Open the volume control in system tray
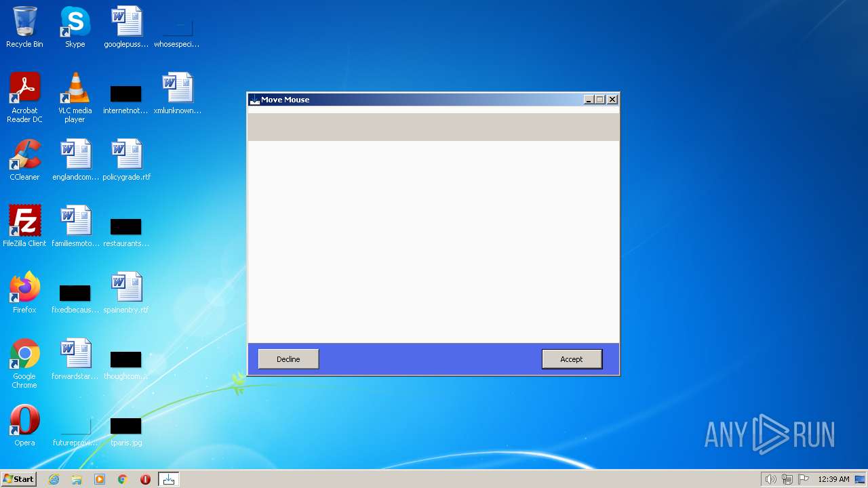 770,479
